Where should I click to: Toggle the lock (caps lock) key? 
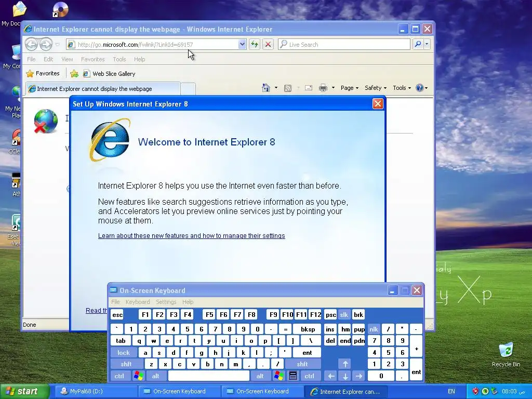pyautogui.click(x=124, y=353)
